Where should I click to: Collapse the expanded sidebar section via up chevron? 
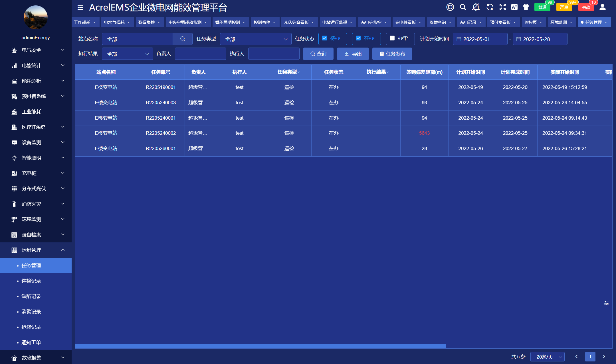tap(62, 250)
